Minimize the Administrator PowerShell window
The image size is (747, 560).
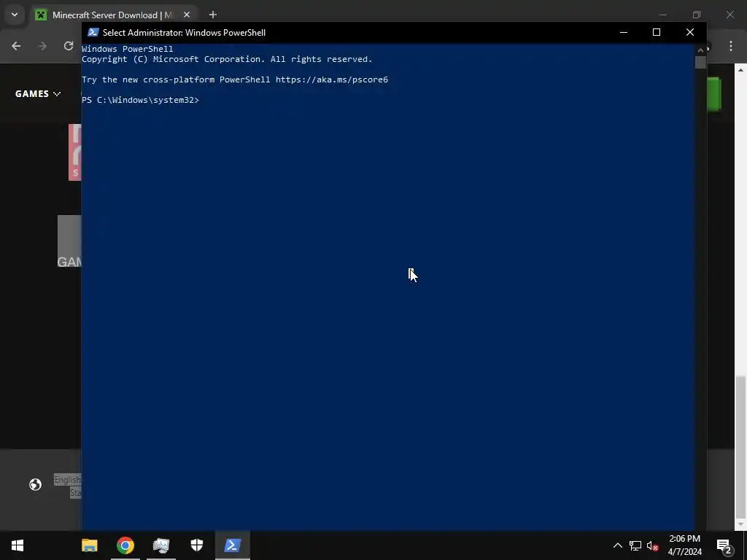coord(623,32)
